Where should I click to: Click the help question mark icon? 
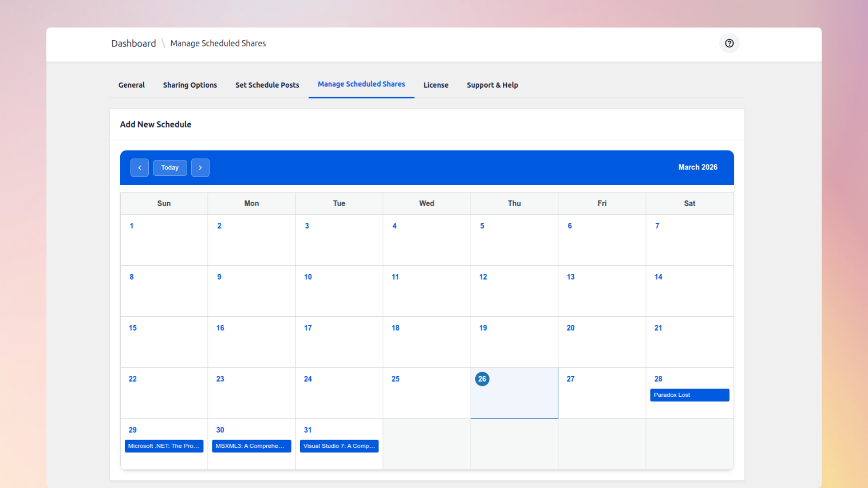click(729, 43)
